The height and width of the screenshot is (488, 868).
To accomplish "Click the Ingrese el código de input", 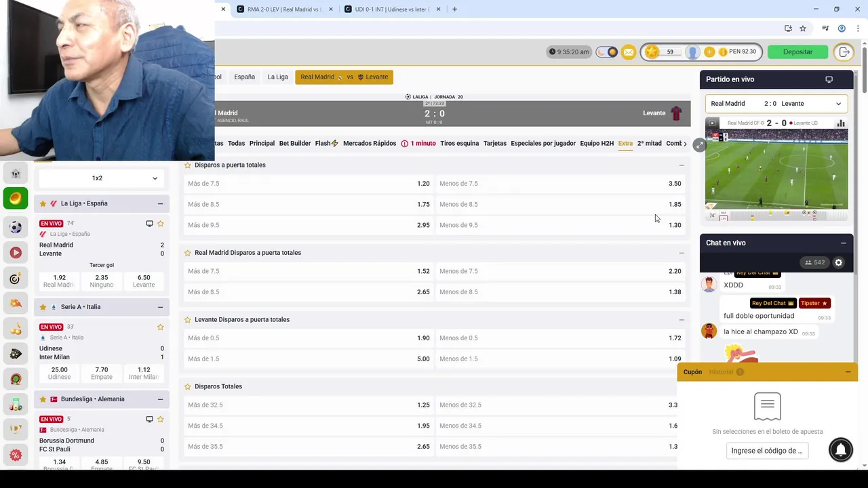I will tap(767, 451).
